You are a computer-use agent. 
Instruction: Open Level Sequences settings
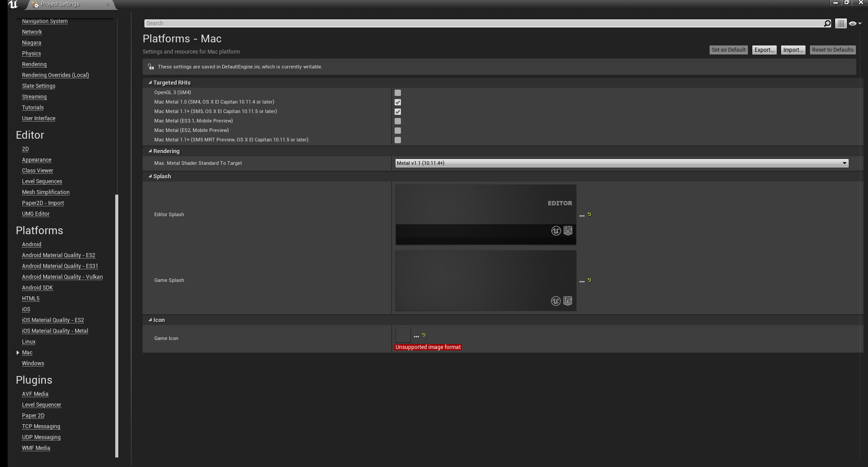pos(42,181)
